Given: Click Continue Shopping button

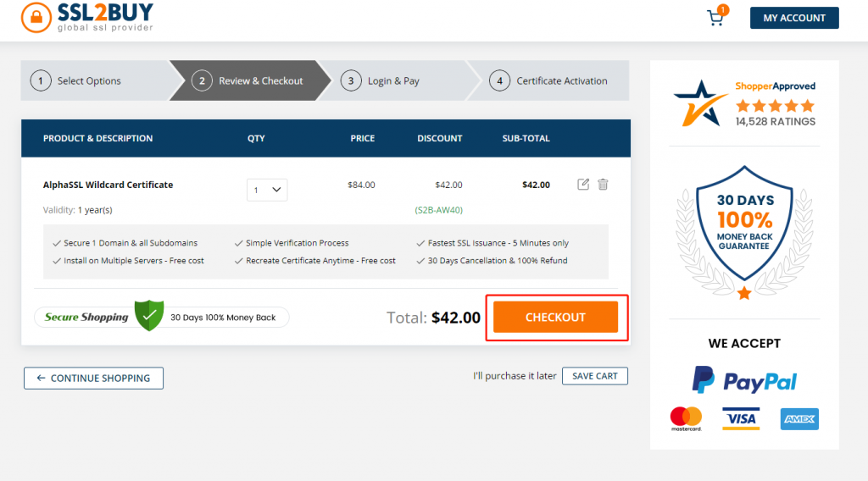Looking at the screenshot, I should tap(93, 378).
